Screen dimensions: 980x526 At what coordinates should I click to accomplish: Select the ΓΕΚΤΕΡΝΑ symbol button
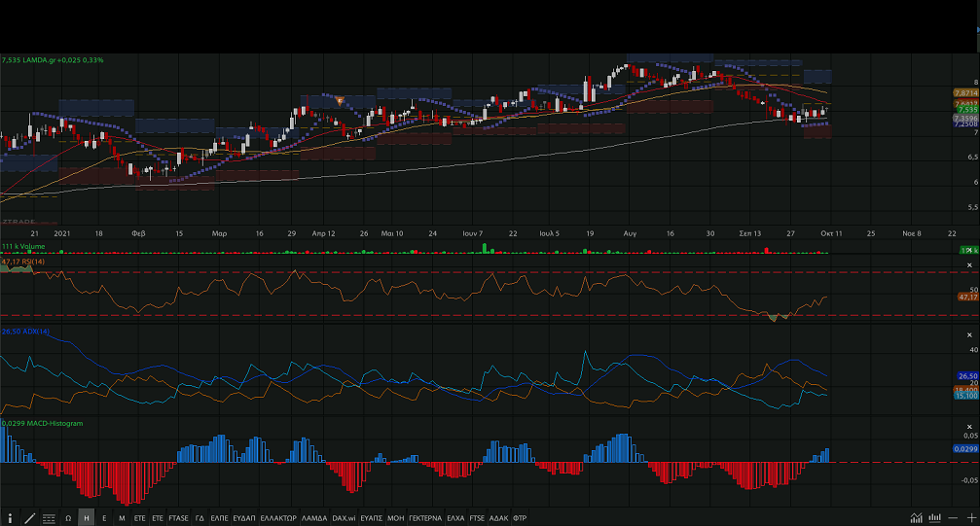pyautogui.click(x=425, y=518)
